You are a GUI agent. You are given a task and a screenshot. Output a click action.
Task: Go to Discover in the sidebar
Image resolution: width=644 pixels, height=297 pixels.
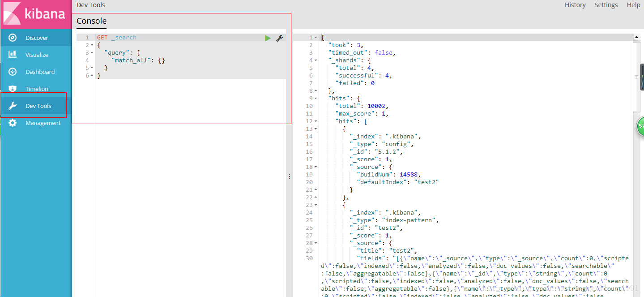(x=36, y=38)
